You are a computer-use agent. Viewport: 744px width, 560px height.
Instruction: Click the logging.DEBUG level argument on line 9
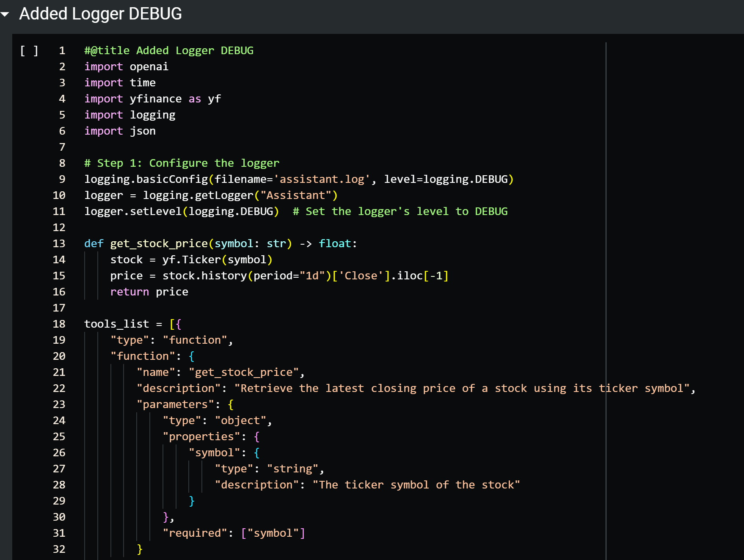tap(465, 179)
